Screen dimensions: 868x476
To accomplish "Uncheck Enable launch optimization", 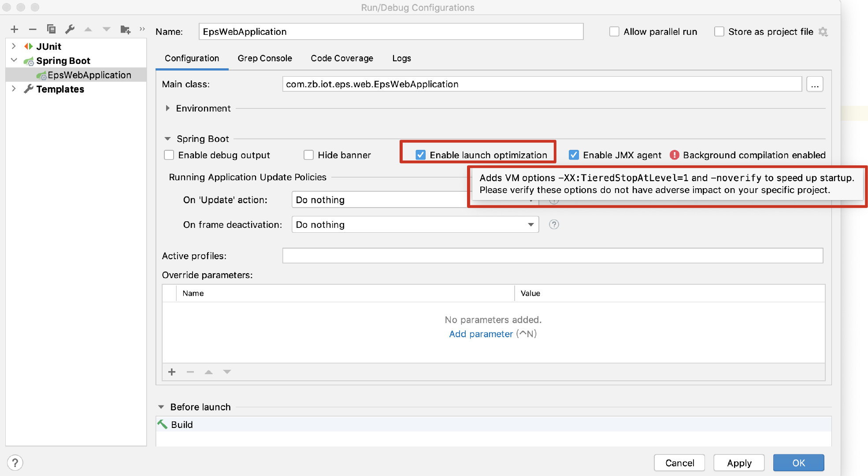I will point(420,155).
